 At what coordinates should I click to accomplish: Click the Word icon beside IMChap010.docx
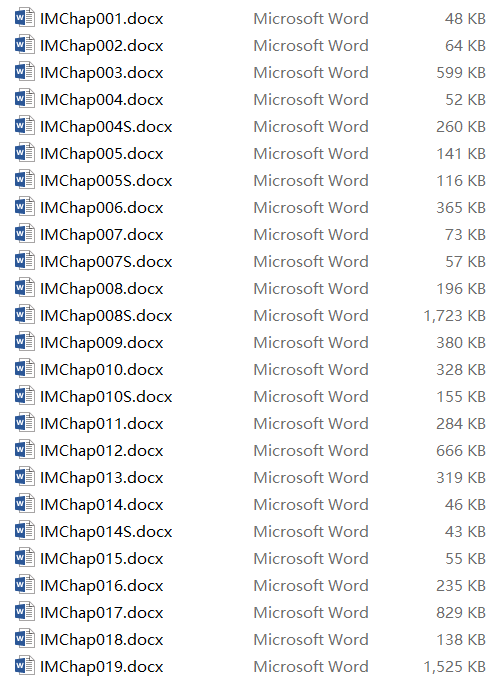24,369
